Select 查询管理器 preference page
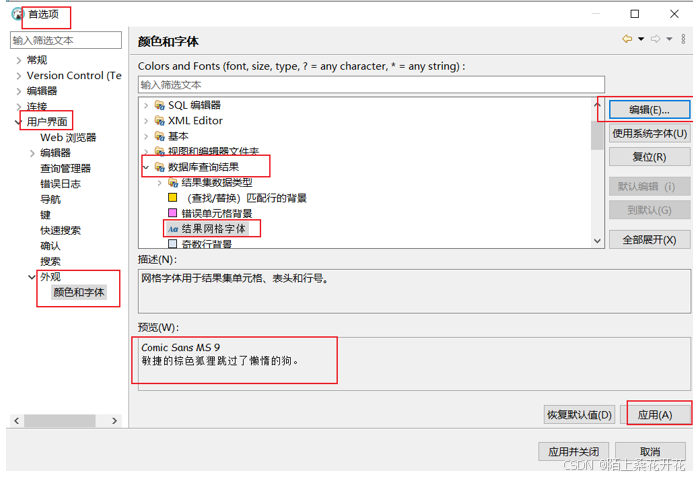This screenshot has width=693, height=479. click(65, 168)
